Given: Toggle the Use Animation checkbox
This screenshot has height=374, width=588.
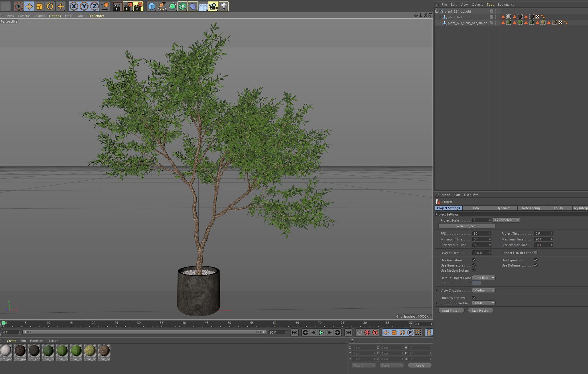Looking at the screenshot, I should (474, 260).
